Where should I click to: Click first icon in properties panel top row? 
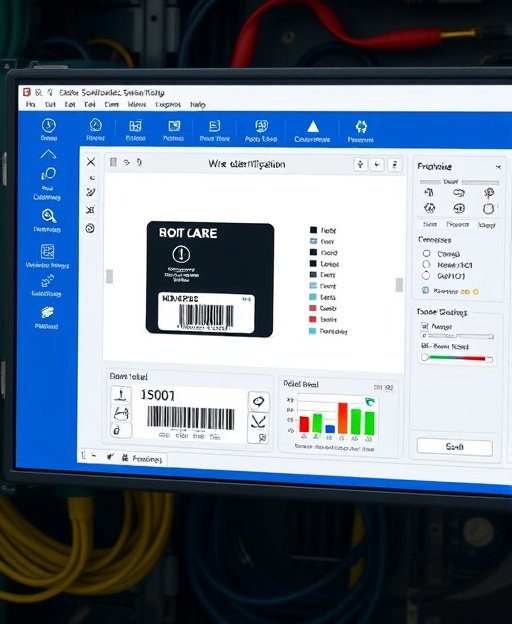429,193
